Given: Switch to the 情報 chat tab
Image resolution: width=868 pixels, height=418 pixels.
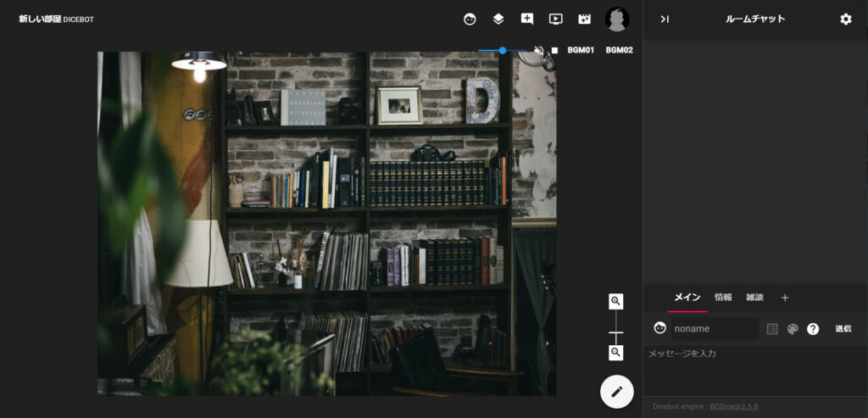Looking at the screenshot, I should pos(723,298).
